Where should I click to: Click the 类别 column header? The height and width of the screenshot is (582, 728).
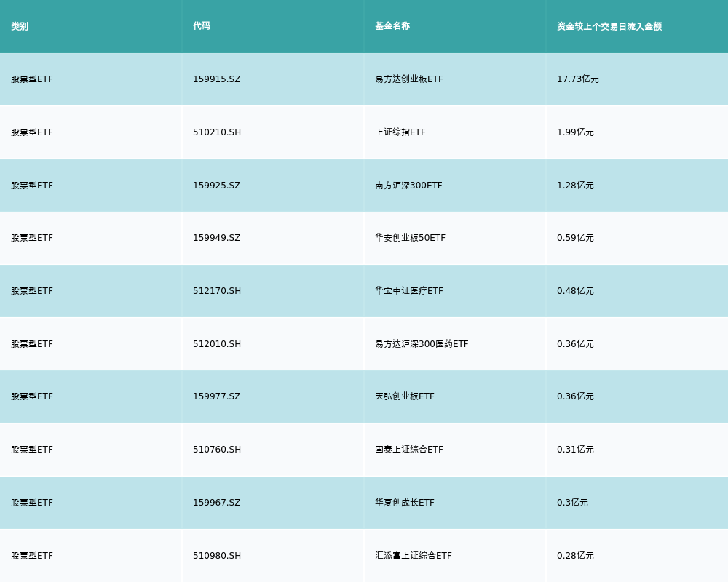(20, 26)
